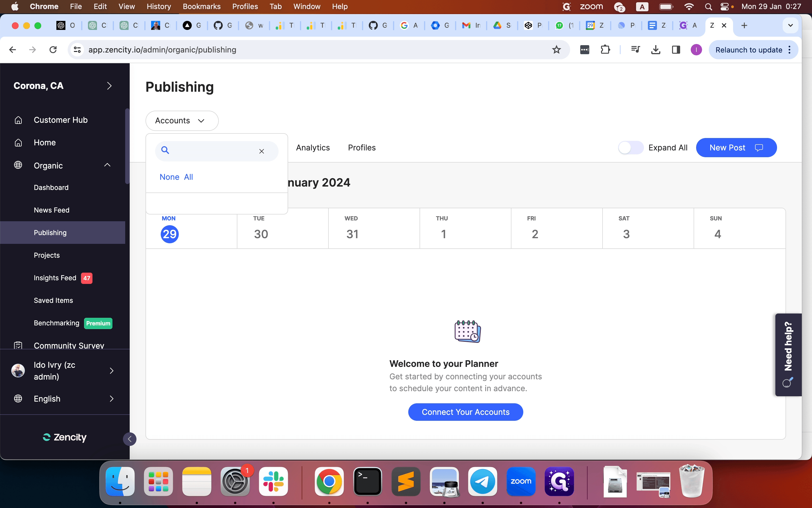Toggle the Accounts dropdown
Viewport: 812px width, 508px height.
182,121
